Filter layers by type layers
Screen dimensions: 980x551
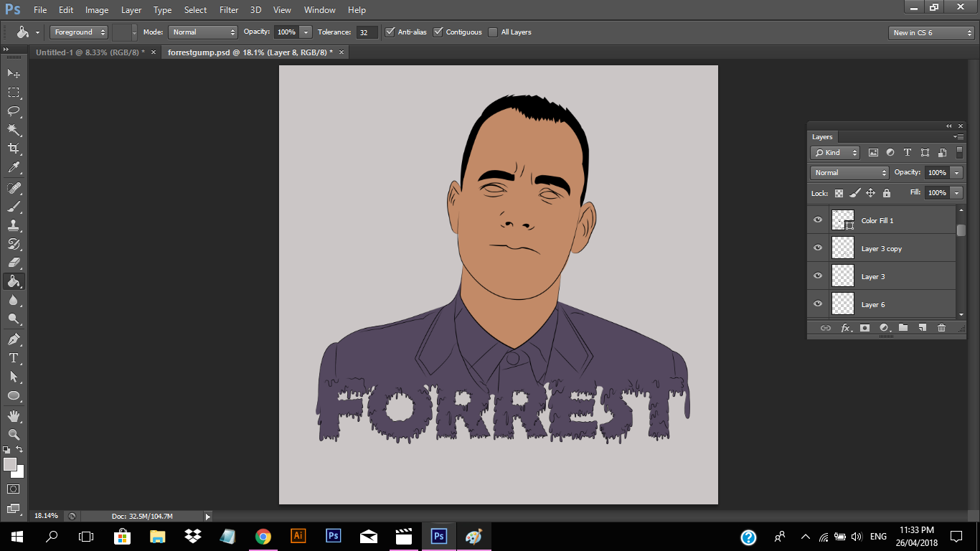(x=908, y=152)
